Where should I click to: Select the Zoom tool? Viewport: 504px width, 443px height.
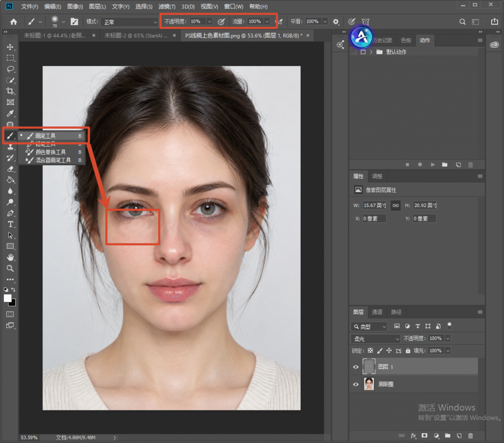[10, 268]
